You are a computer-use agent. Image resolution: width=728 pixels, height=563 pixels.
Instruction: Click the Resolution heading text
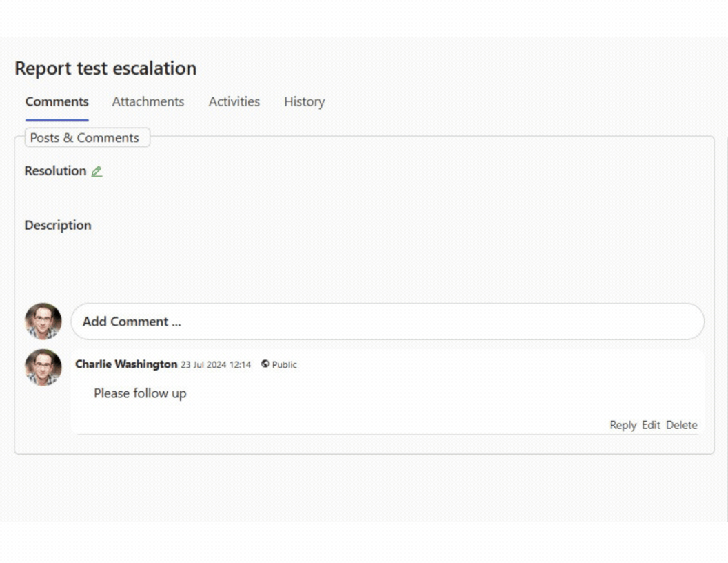pos(55,171)
